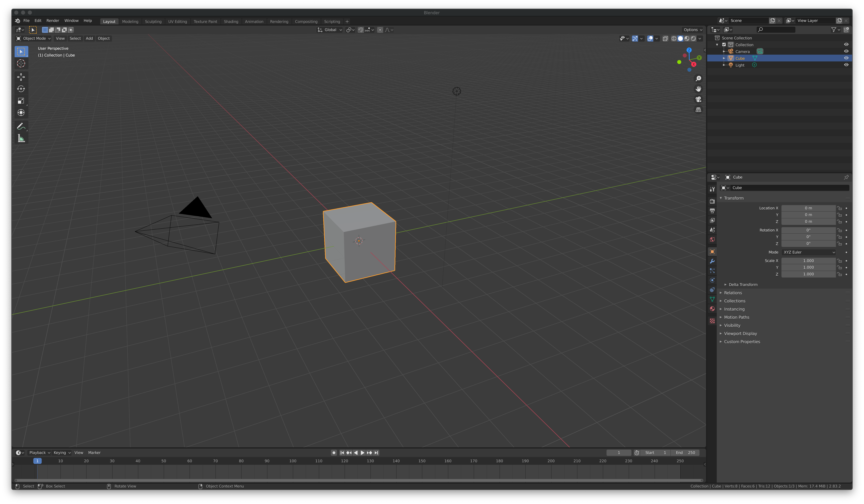Screen dimensions: 864x504
Task: Expand the Cube item in outliner
Action: pyautogui.click(x=724, y=58)
